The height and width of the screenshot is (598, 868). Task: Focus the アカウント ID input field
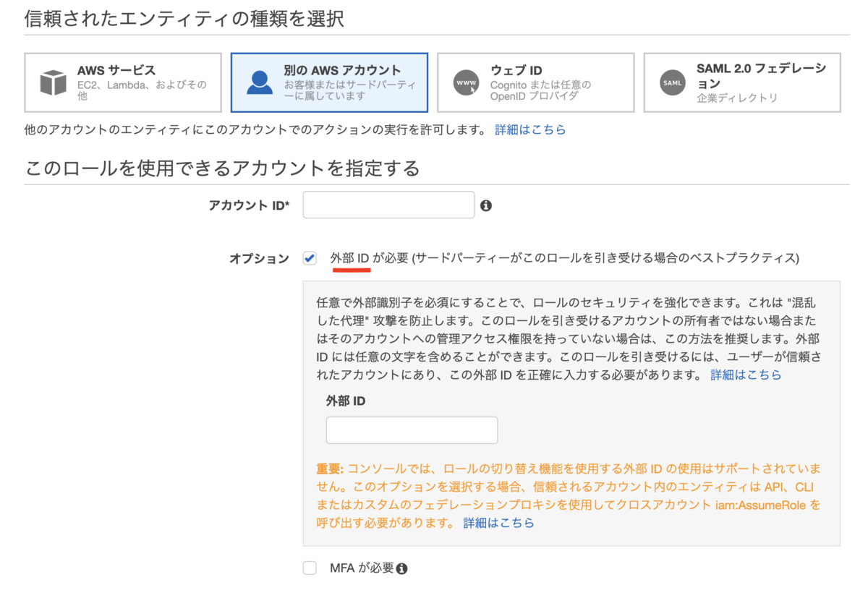(x=388, y=205)
